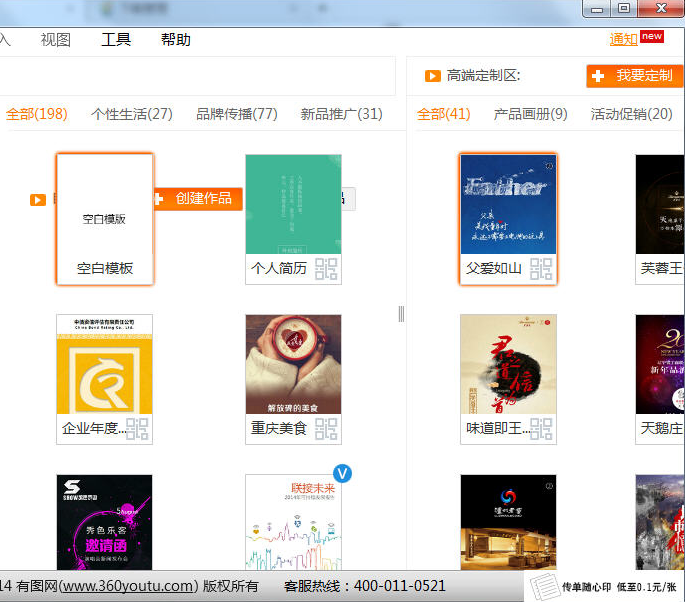The width and height of the screenshot is (685, 602).
Task: Select the 个性生活(27) tab
Action: pos(131,114)
